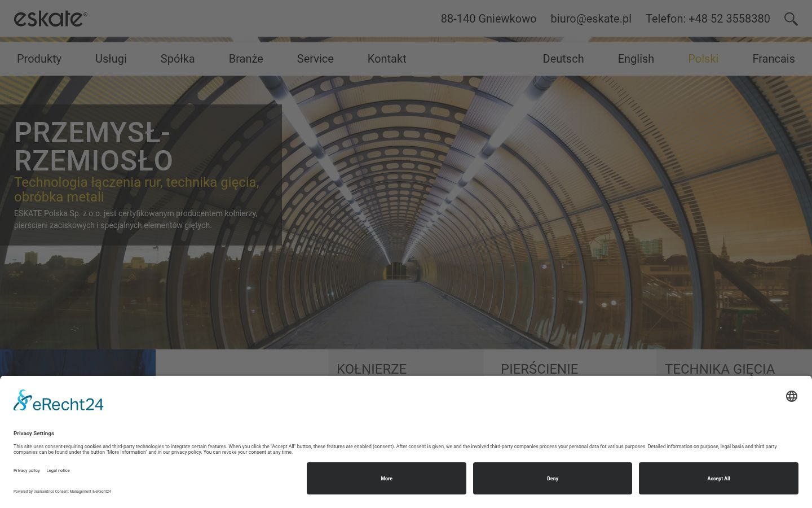The image size is (812, 508).
Task: Click the eRecht24 logo in consent banner
Action: [x=59, y=401]
